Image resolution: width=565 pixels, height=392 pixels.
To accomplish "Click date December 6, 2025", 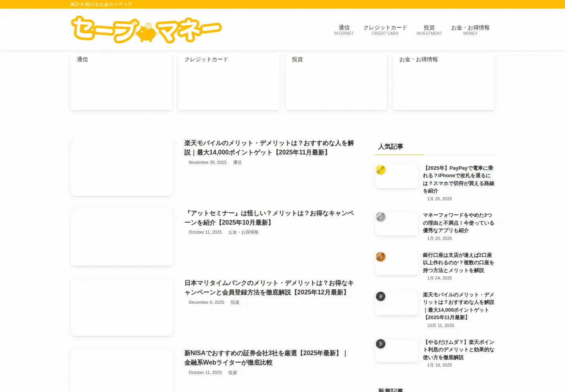I will click(x=206, y=302).
